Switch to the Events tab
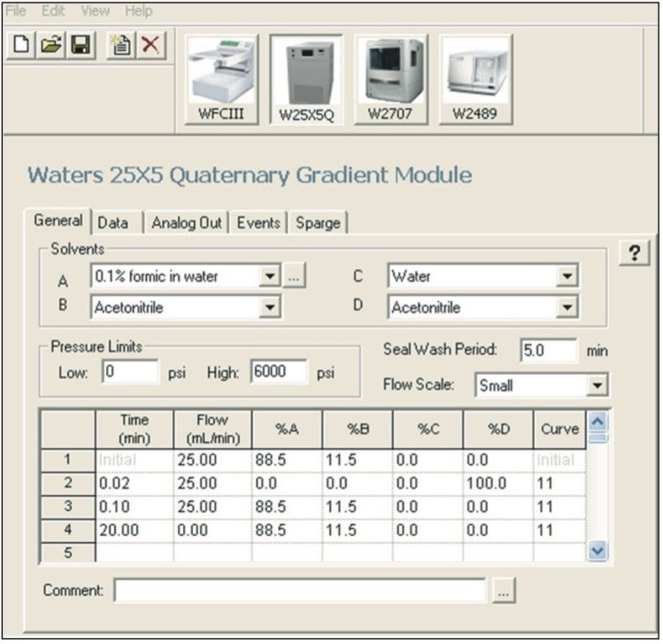Viewport: 663px width, 644px height. click(x=258, y=222)
